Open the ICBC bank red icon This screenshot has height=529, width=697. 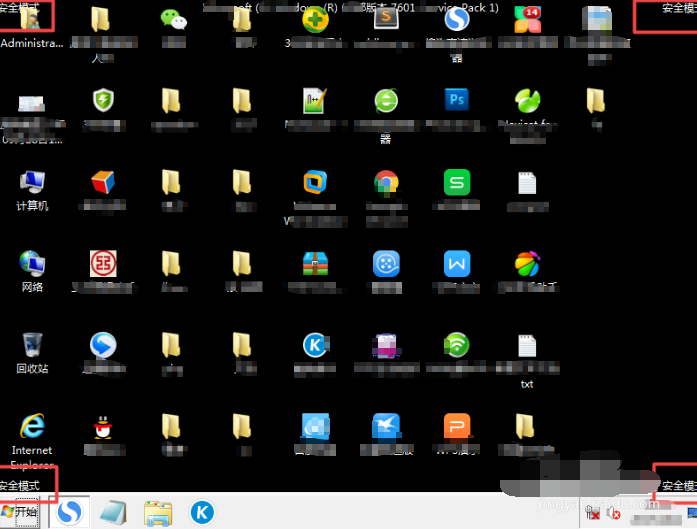click(x=102, y=263)
